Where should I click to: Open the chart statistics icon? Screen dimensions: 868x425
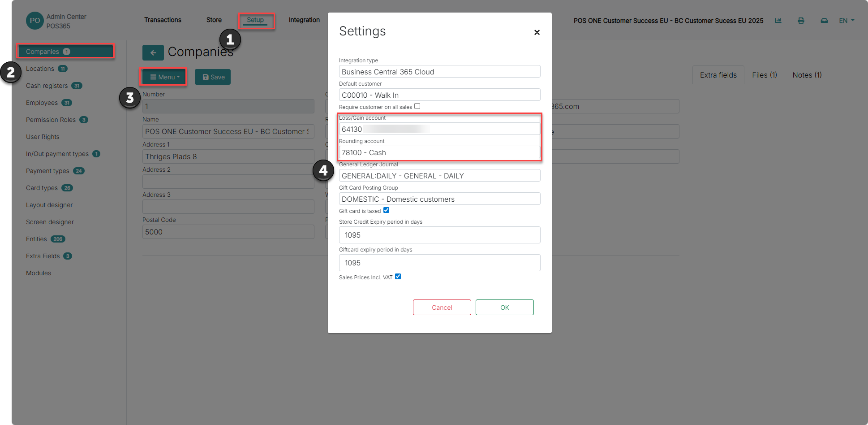pyautogui.click(x=778, y=21)
